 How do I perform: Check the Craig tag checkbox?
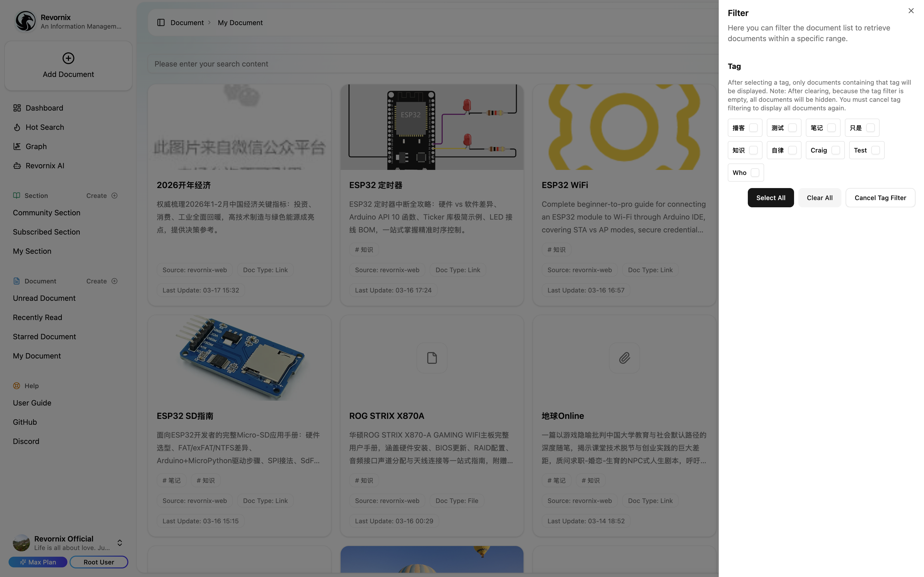click(836, 150)
